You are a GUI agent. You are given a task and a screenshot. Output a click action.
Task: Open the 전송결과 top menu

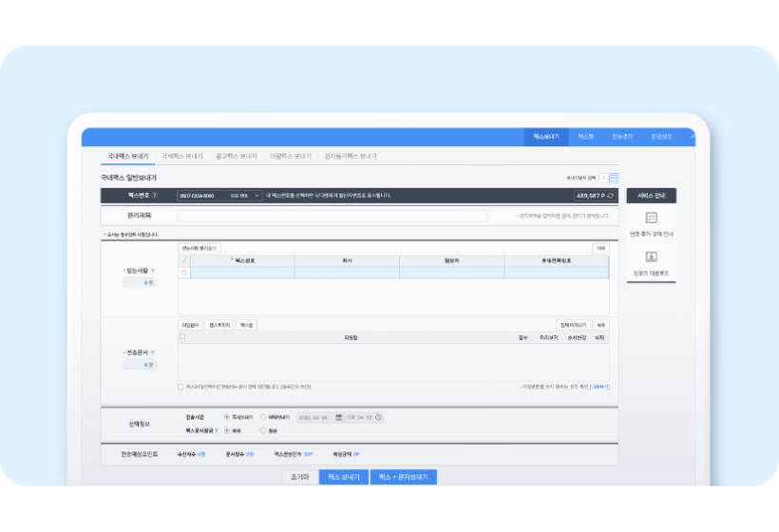click(622, 137)
